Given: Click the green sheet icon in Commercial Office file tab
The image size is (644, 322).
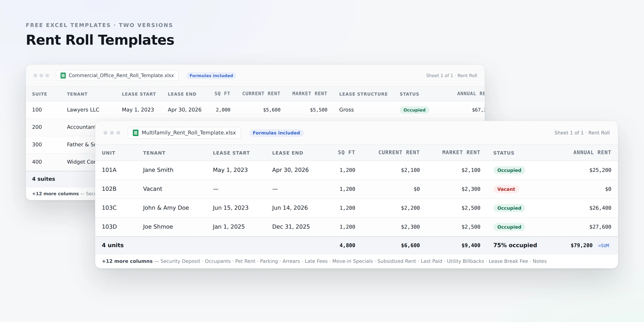Looking at the screenshot, I should click(63, 75).
